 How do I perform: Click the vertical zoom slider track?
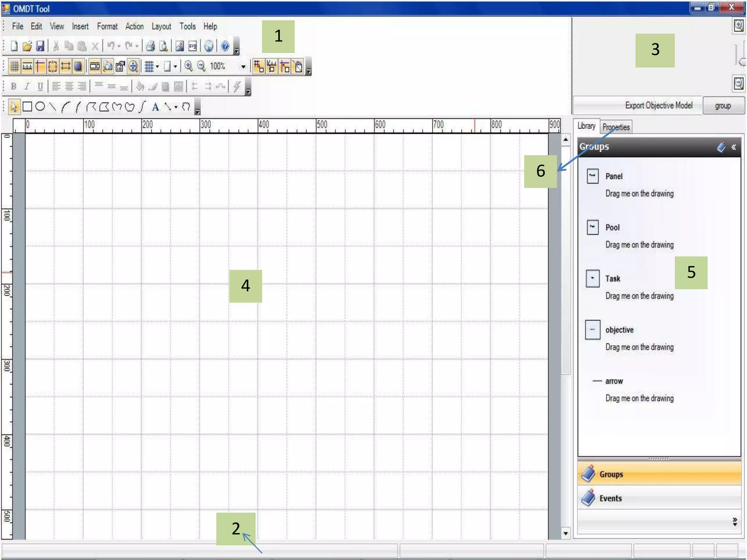(x=737, y=55)
